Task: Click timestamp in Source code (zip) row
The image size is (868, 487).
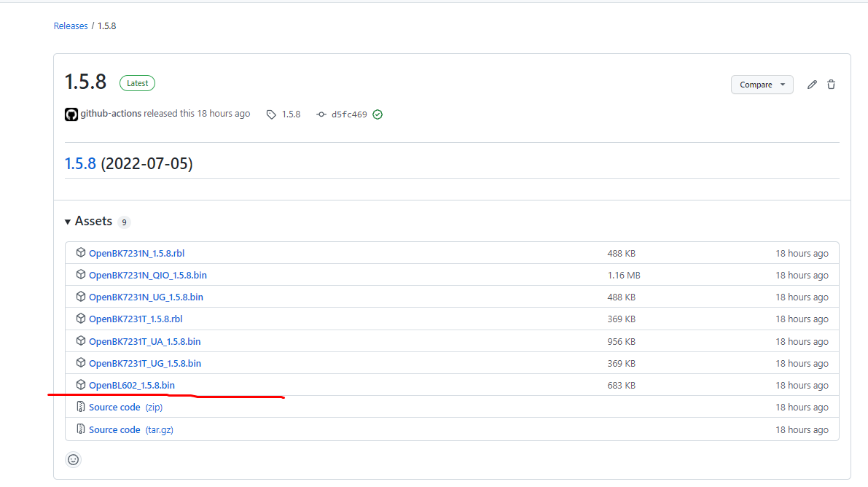Action: (x=802, y=408)
